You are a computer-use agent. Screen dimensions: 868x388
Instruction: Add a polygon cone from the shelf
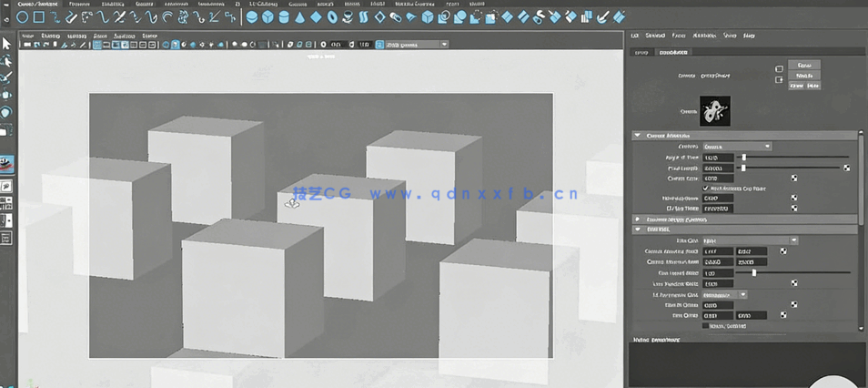(x=300, y=17)
